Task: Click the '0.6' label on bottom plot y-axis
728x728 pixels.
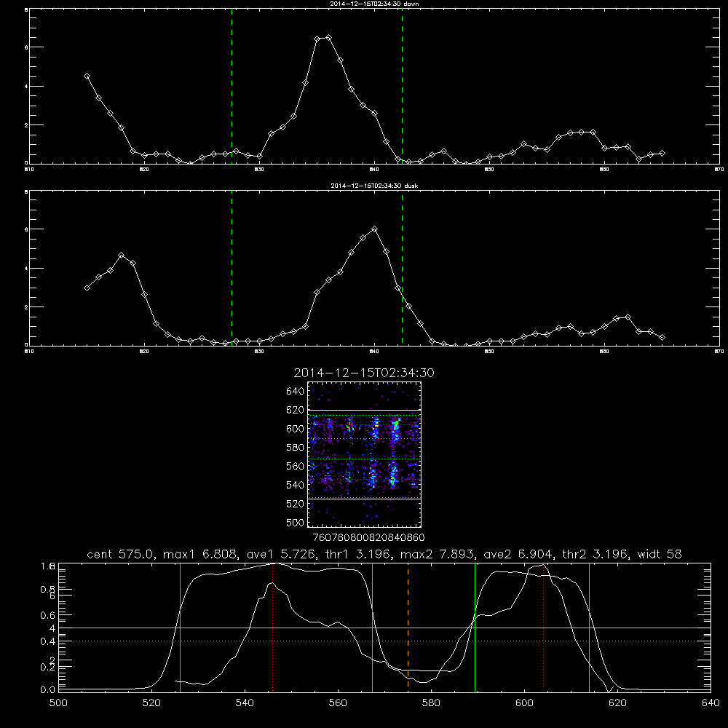Action: tap(48, 615)
